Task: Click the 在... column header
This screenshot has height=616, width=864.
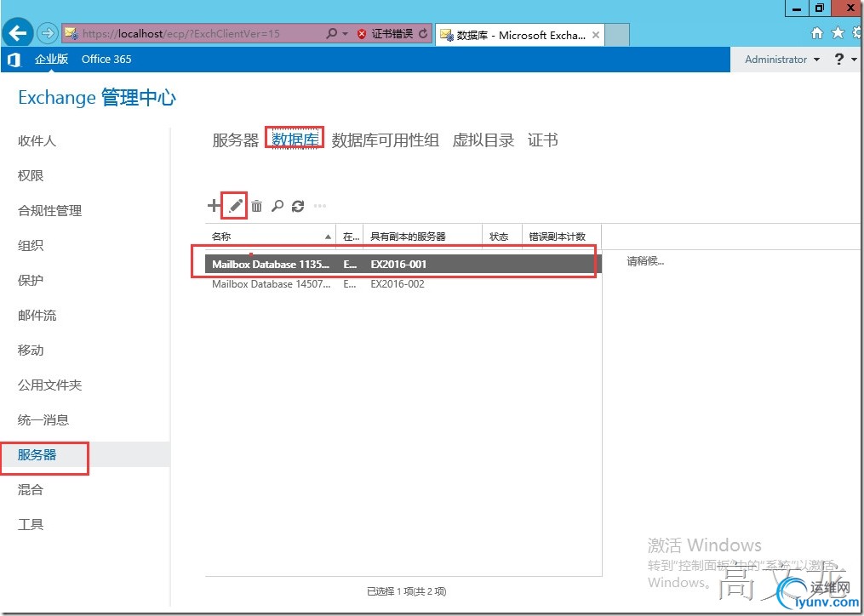Action: [x=350, y=237]
